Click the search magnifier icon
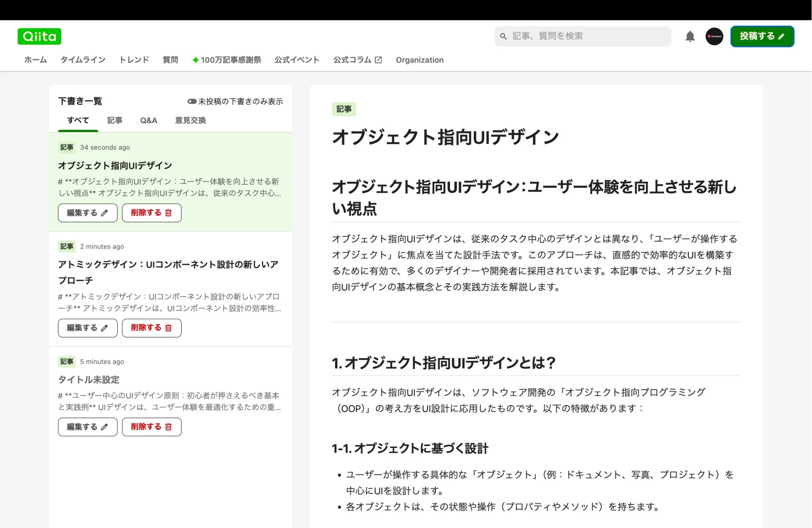The image size is (812, 528). click(x=503, y=36)
